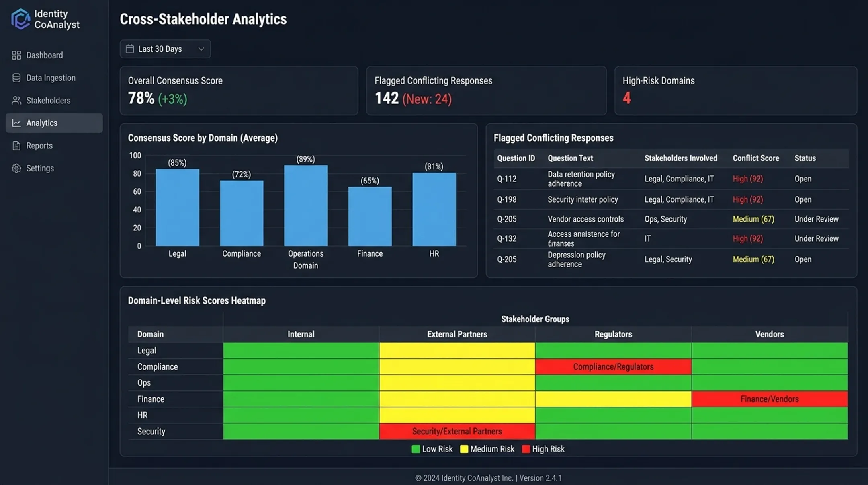Screen dimensions: 868x485
Task: Select question ID Q-198
Action: click(x=507, y=199)
